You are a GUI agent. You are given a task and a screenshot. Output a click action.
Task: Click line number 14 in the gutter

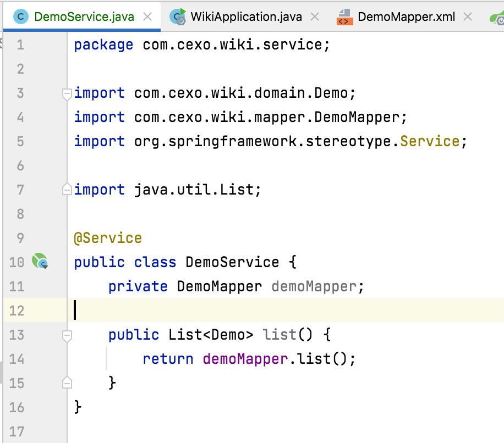coord(17,359)
